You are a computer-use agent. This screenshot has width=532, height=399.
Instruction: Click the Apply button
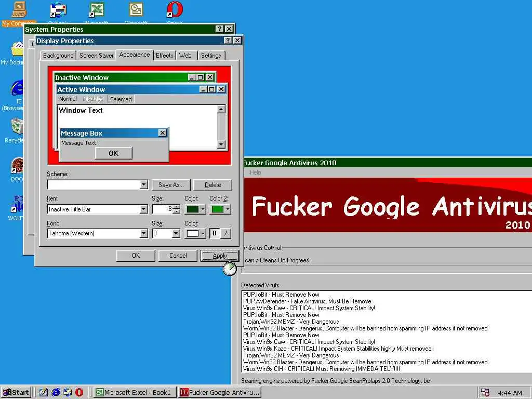click(220, 256)
